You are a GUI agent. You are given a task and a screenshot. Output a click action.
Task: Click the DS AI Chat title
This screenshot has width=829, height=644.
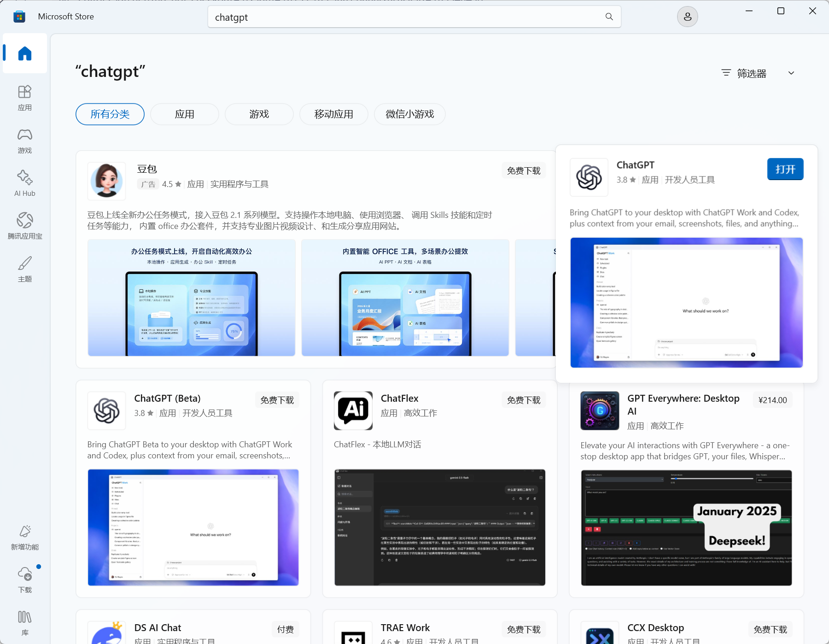[x=158, y=627]
